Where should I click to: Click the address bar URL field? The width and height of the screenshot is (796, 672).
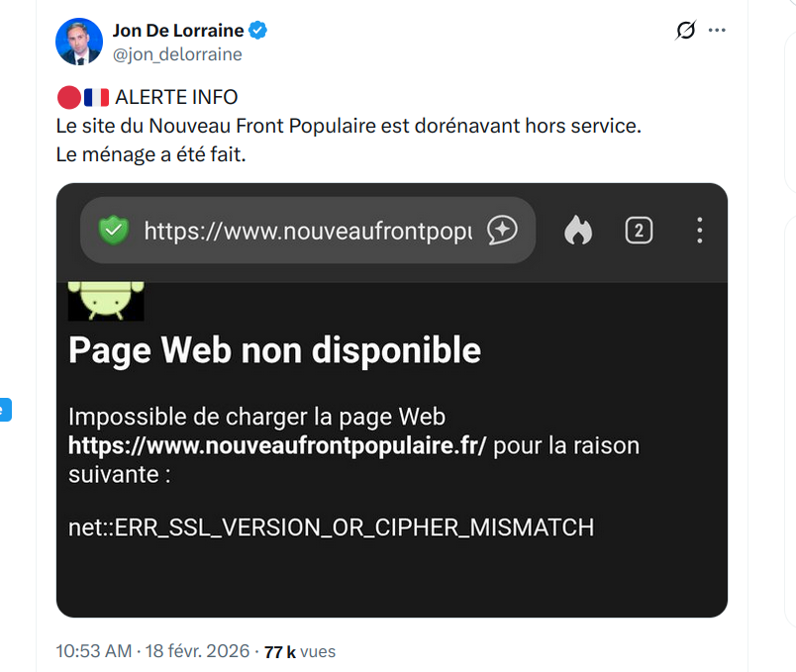[307, 231]
